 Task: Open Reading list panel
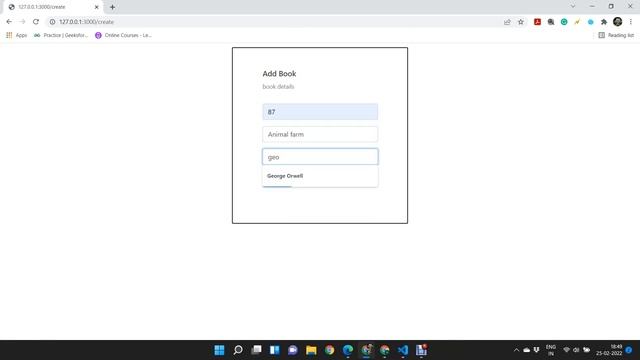(x=616, y=36)
